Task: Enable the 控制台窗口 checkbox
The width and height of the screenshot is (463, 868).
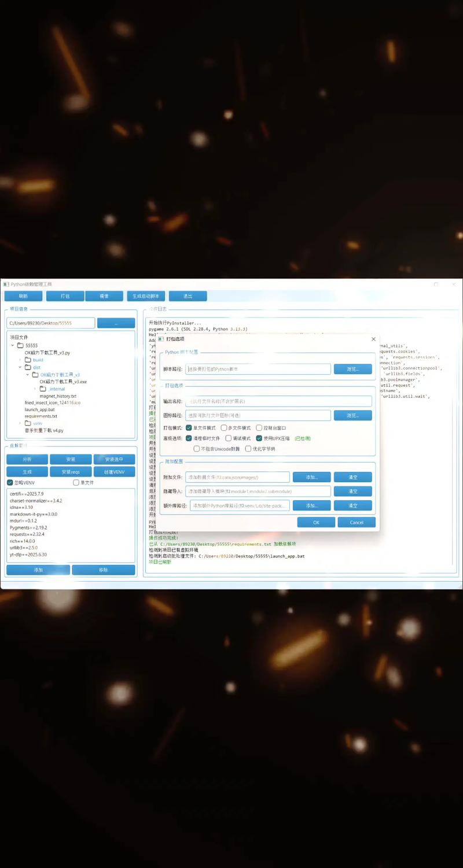Action: [x=259, y=428]
